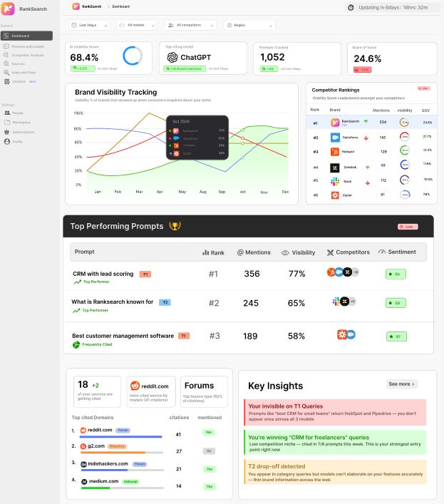The image size is (444, 504).
Task: Click the RankSearch breadcrumb link
Action: (87, 6)
